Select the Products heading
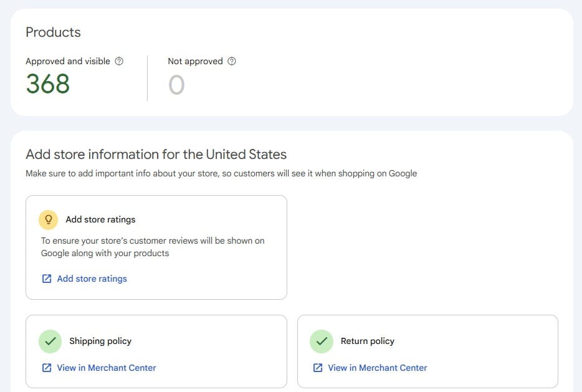This screenshot has height=392, width=582. tap(53, 32)
